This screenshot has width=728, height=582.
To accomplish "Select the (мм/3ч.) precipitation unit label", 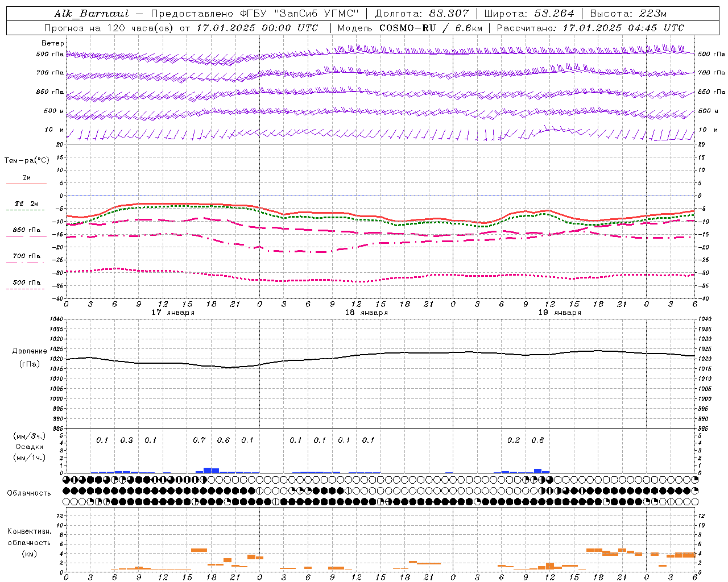I will (x=30, y=436).
